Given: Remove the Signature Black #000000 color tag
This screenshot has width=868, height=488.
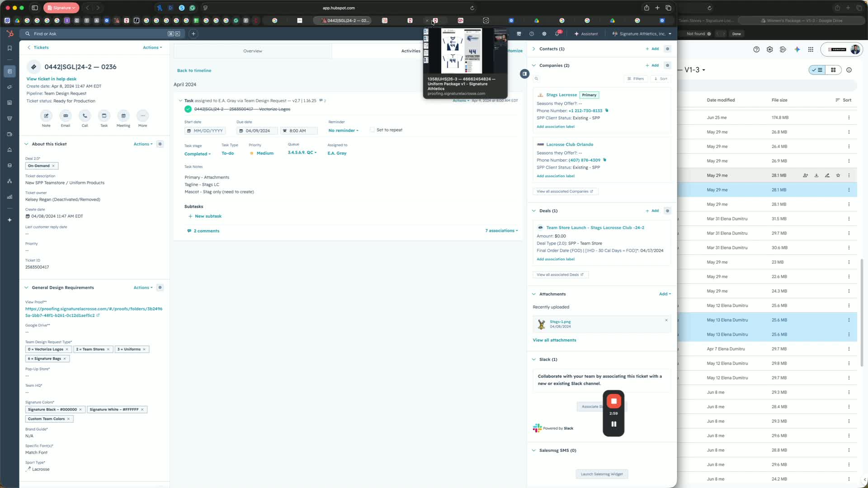Looking at the screenshot, I should pyautogui.click(x=80, y=410).
